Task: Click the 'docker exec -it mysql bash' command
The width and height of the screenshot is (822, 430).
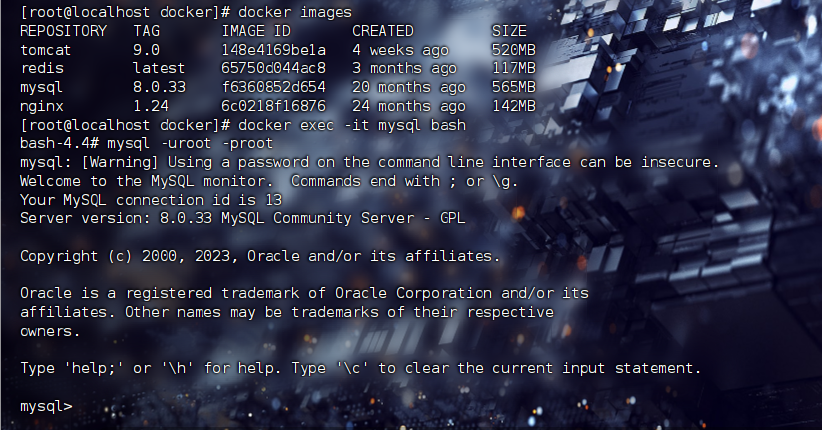Action: pyautogui.click(x=352, y=125)
